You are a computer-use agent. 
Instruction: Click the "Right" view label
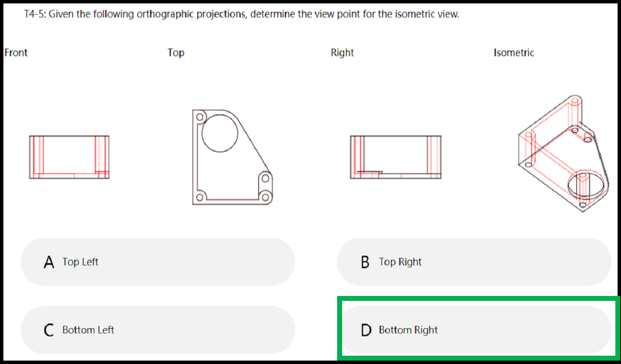(342, 53)
